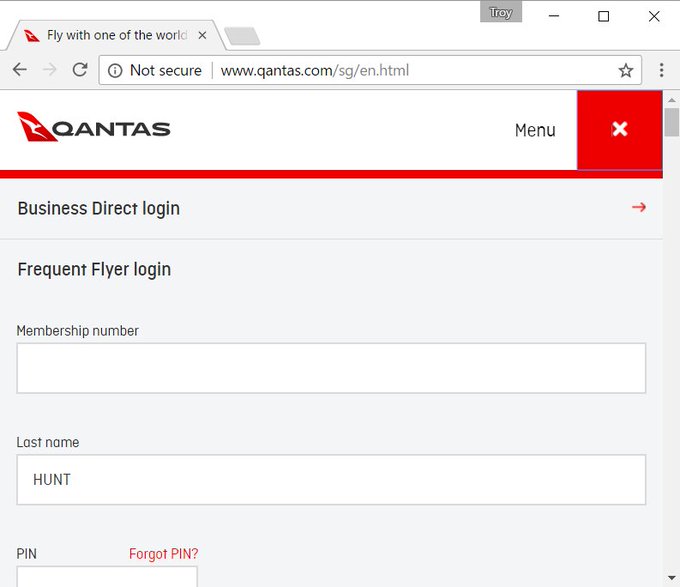Click the scrollbar down arrow
The image size is (680, 587).
coord(671,577)
